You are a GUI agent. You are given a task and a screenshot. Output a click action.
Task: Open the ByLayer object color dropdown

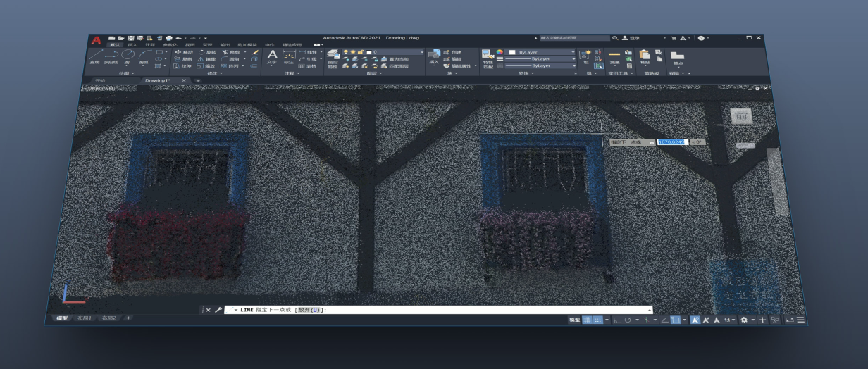pyautogui.click(x=541, y=52)
